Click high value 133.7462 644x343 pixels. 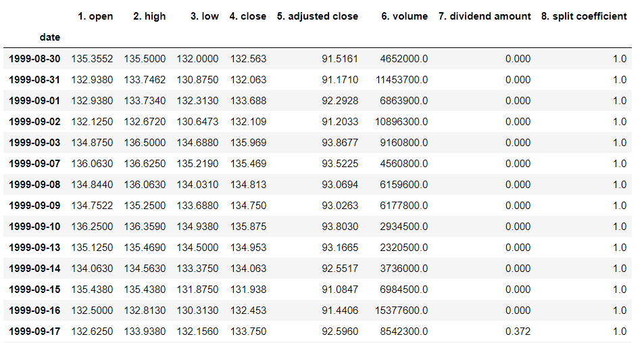[x=145, y=80]
